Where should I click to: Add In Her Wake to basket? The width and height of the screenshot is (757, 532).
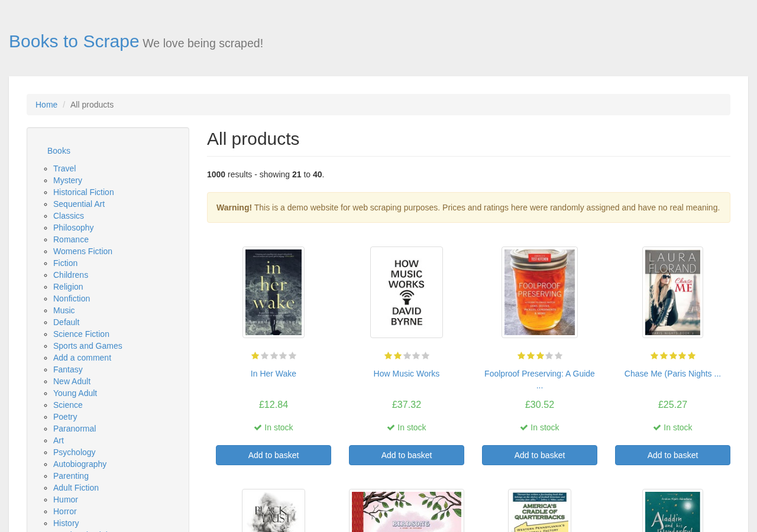pyautogui.click(x=273, y=455)
